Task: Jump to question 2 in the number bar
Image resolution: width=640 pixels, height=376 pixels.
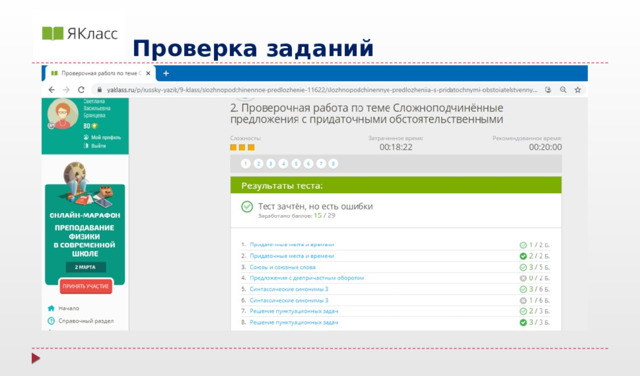Action: [258, 164]
